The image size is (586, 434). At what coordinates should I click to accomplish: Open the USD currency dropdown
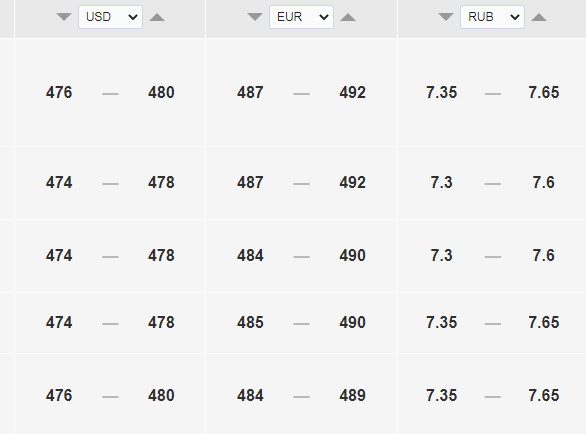point(110,17)
